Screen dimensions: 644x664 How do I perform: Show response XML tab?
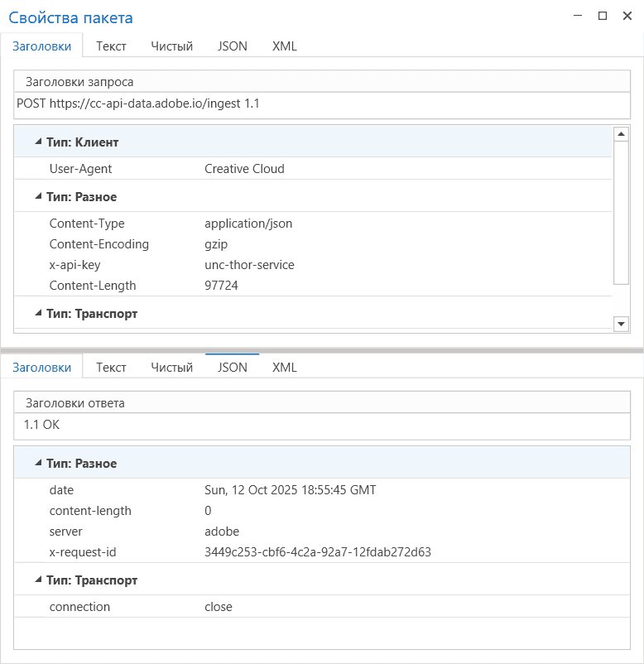[284, 368]
